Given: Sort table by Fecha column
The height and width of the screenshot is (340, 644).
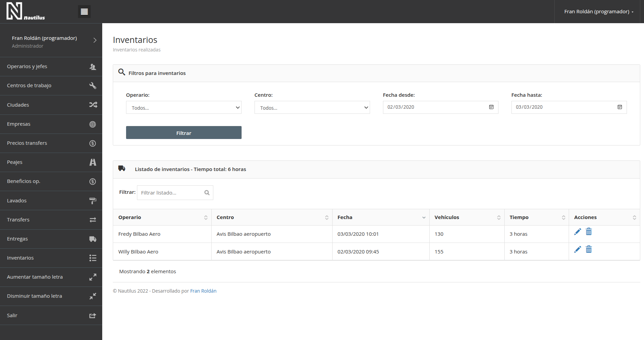Looking at the screenshot, I should [381, 217].
